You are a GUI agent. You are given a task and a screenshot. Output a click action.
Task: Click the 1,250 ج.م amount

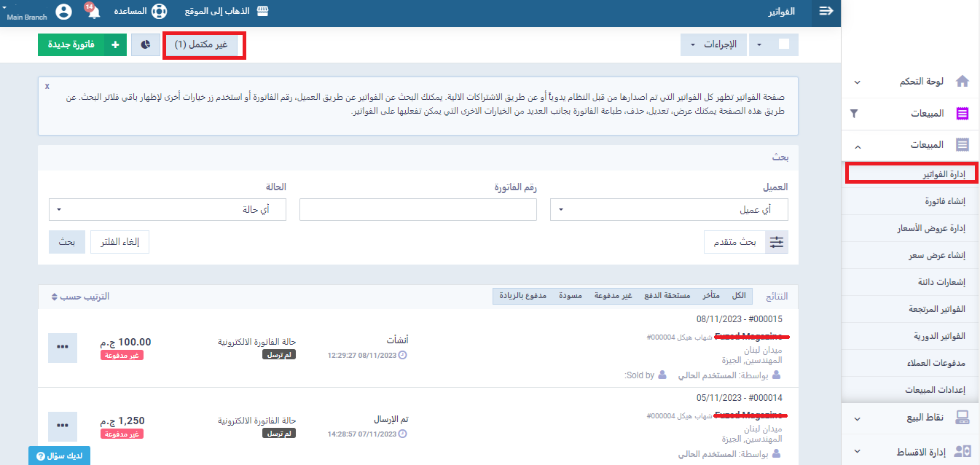[x=122, y=421]
